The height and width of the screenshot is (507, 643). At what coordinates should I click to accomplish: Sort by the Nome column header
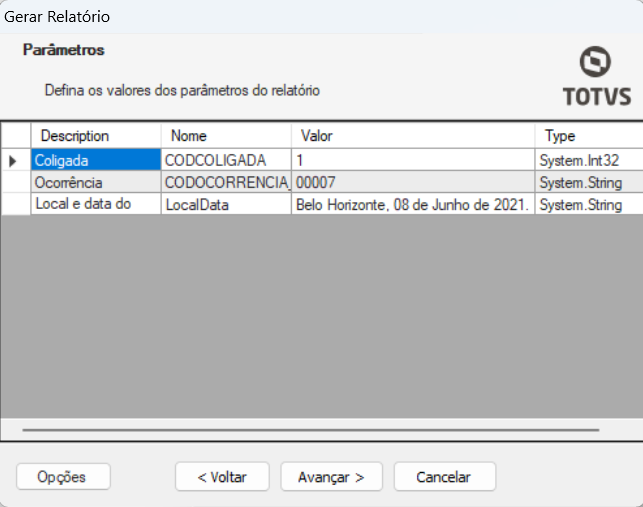[x=226, y=136]
